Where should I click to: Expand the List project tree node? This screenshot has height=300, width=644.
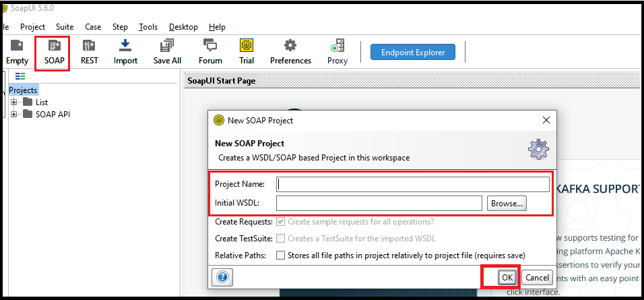(14, 102)
